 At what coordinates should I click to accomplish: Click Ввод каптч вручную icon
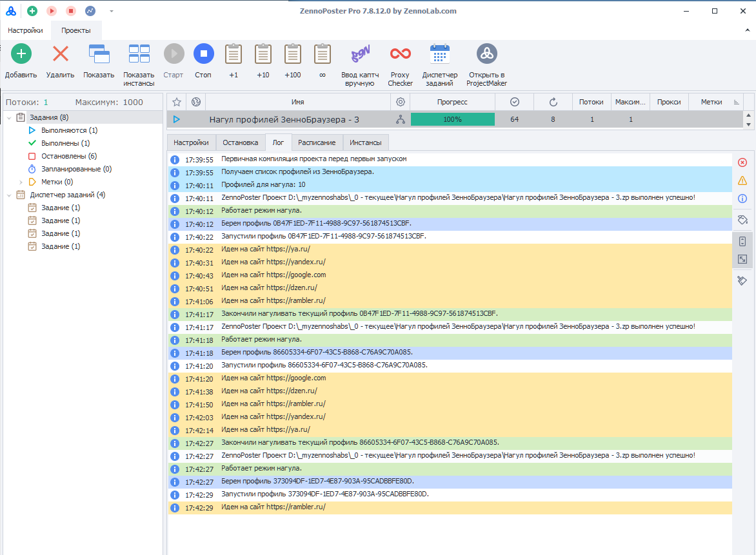click(x=360, y=54)
